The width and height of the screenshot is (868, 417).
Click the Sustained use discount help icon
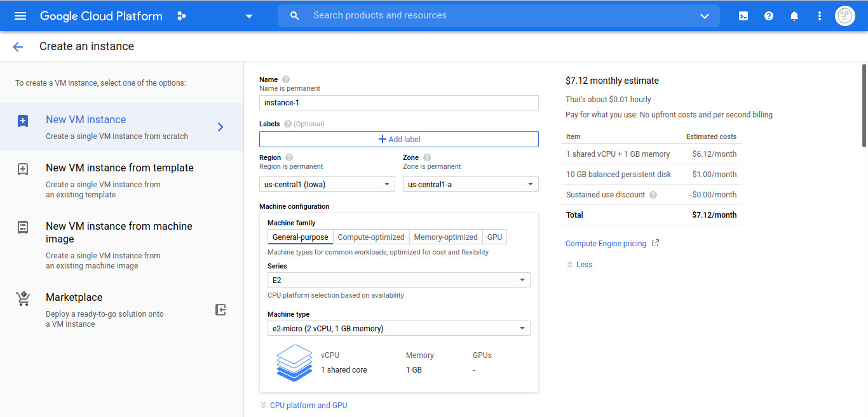coord(653,195)
